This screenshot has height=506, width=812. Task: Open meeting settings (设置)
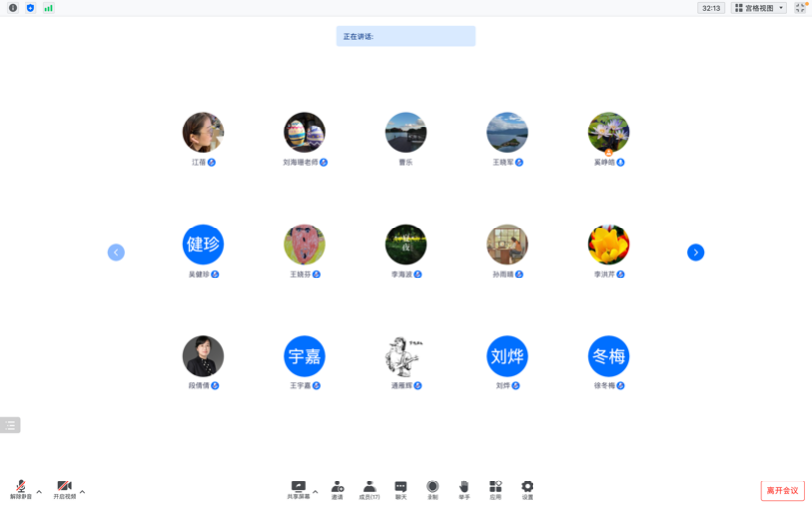pos(527,488)
